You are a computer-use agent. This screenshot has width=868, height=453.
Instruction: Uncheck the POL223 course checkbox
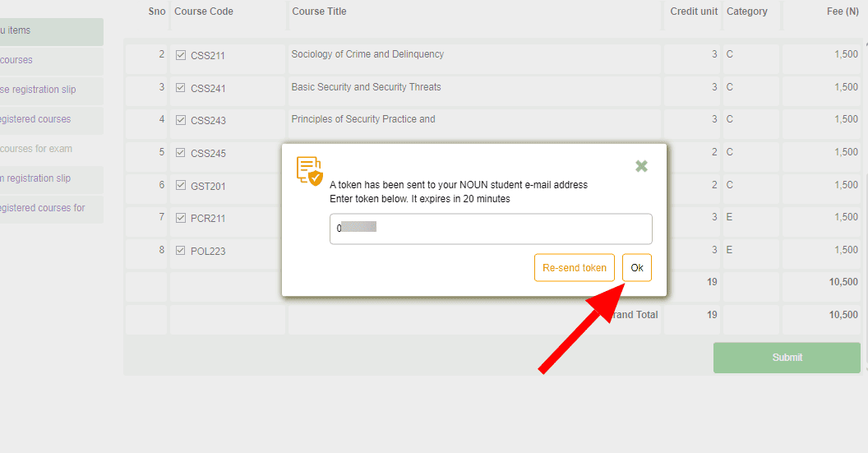click(x=181, y=250)
